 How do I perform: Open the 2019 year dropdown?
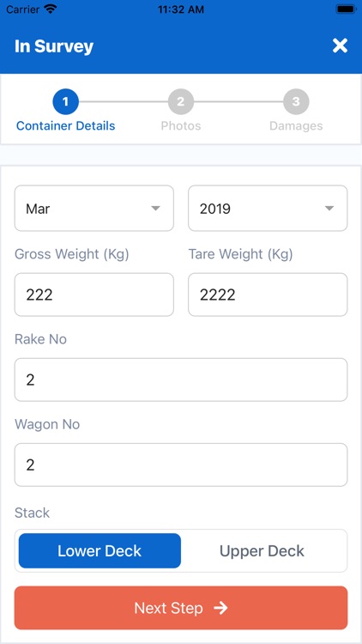[x=268, y=209]
